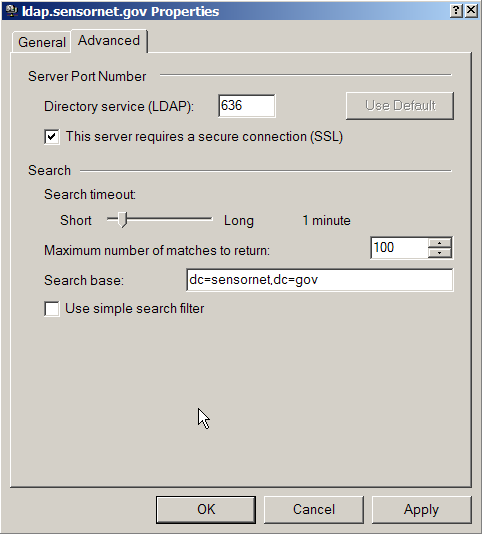The image size is (482, 534).
Task: Click the 'Search timeout:' label
Action: point(90,194)
